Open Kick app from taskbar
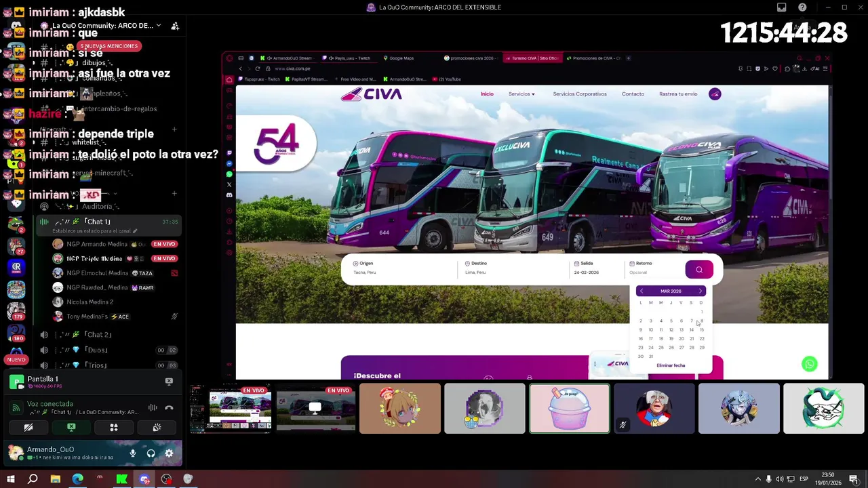This screenshot has width=868, height=488. click(121, 479)
